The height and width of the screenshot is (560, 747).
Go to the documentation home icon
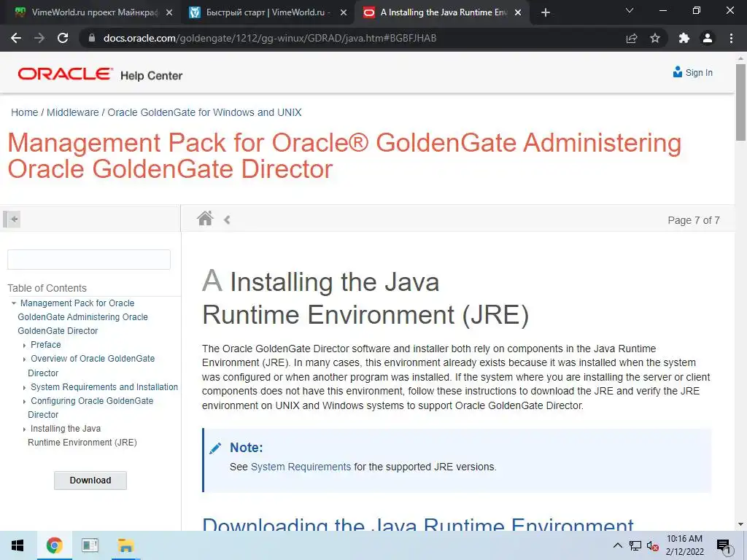(205, 219)
